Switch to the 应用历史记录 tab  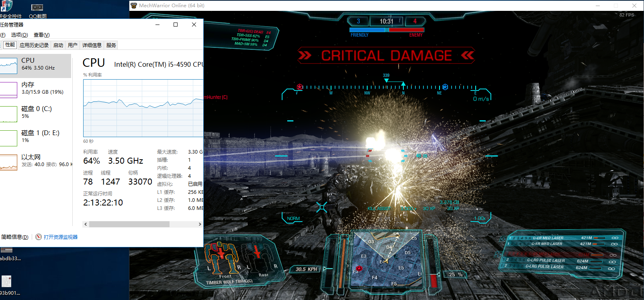[x=34, y=45]
